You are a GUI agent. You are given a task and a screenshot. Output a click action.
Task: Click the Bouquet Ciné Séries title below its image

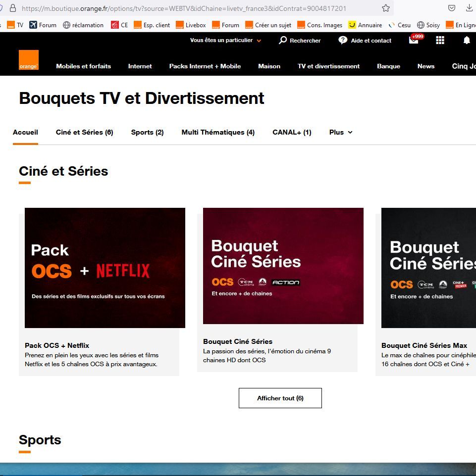(x=238, y=341)
